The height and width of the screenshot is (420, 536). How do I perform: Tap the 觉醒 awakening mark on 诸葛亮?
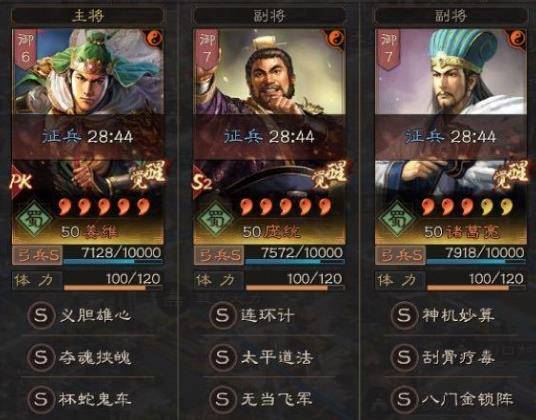pyautogui.click(x=509, y=175)
